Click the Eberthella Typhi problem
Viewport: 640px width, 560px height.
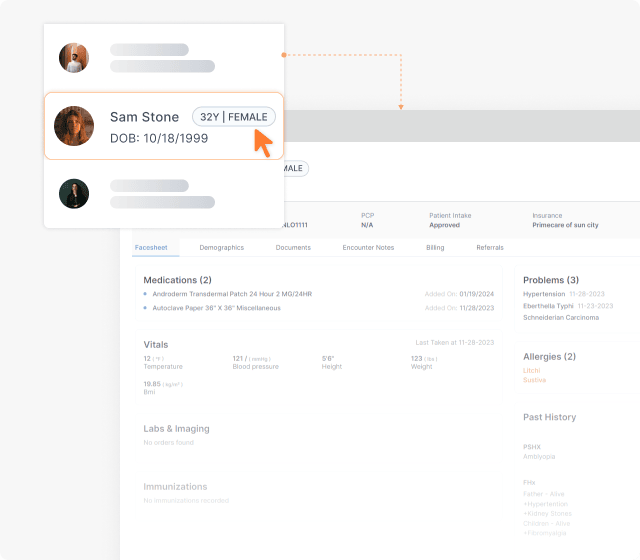click(x=548, y=305)
